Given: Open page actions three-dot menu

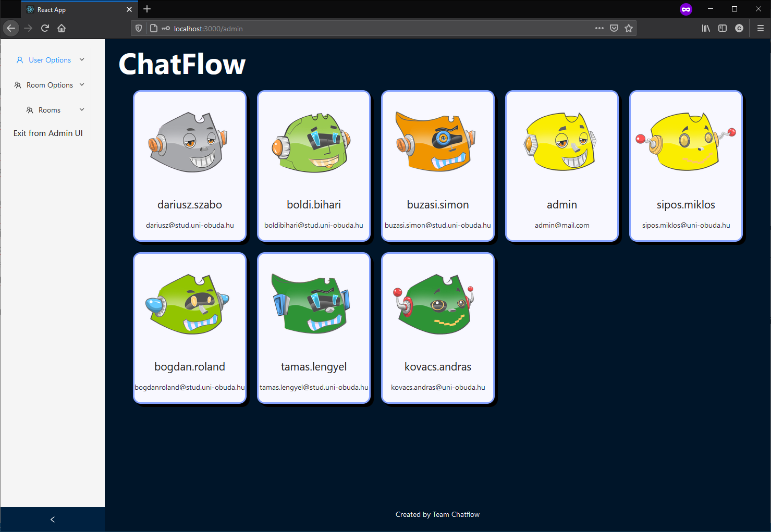Looking at the screenshot, I should (599, 28).
